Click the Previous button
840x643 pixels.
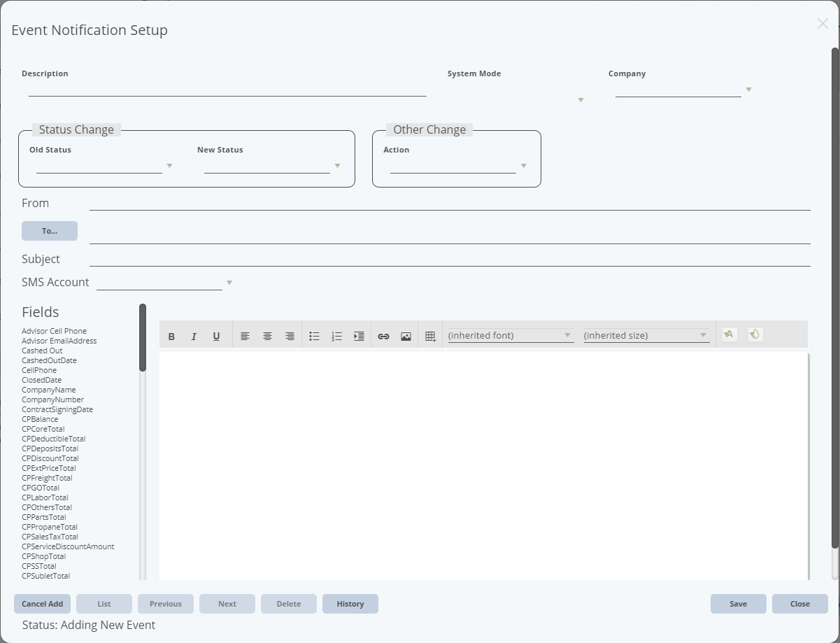[166, 604]
